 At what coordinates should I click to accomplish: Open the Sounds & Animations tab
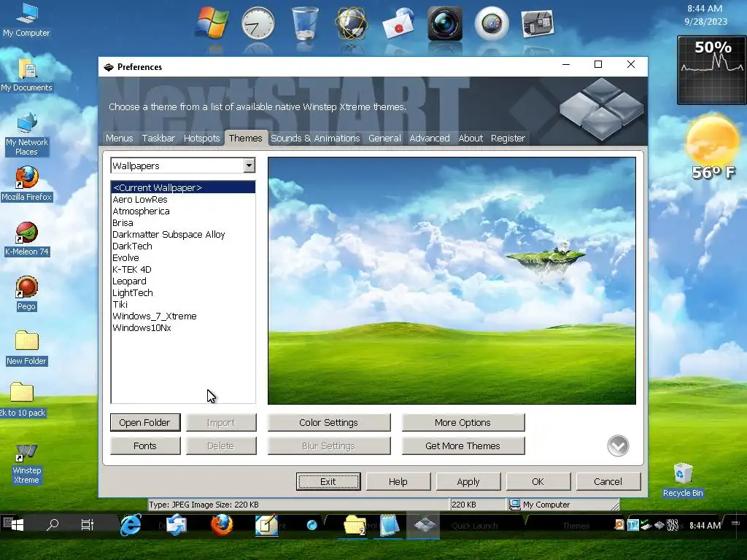coord(315,138)
